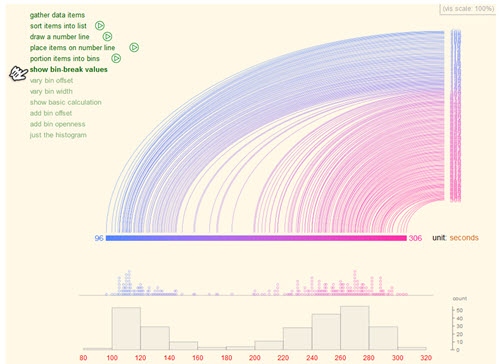Click histogram bar between 240 and 260
Viewport: 500px width, 364px height.
point(326,332)
